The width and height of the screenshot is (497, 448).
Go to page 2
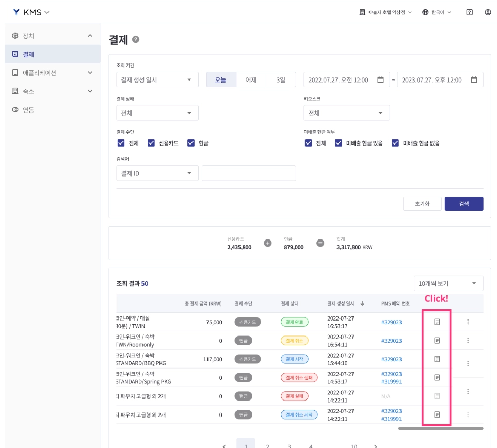[267, 446]
